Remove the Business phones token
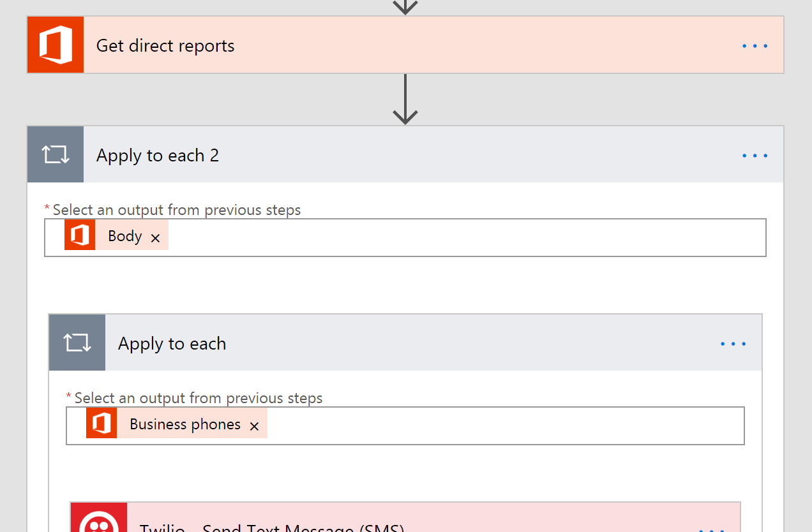The image size is (812, 532). click(254, 426)
